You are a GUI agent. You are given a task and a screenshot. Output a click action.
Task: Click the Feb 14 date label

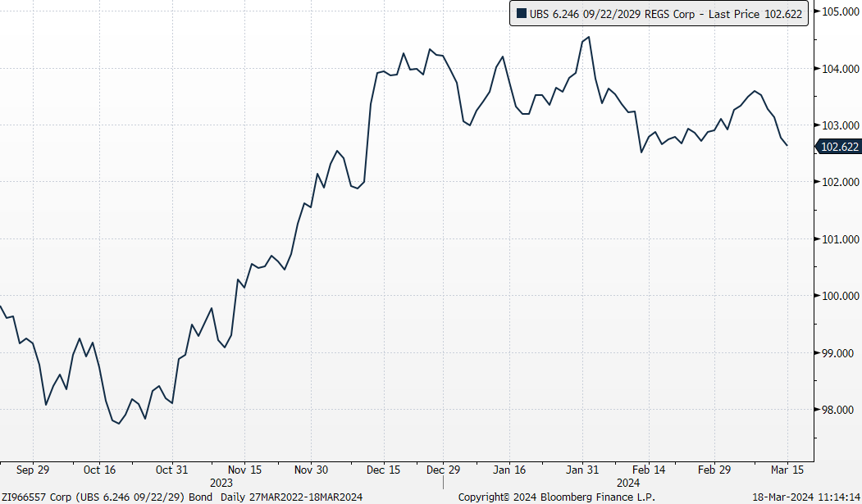click(x=649, y=470)
